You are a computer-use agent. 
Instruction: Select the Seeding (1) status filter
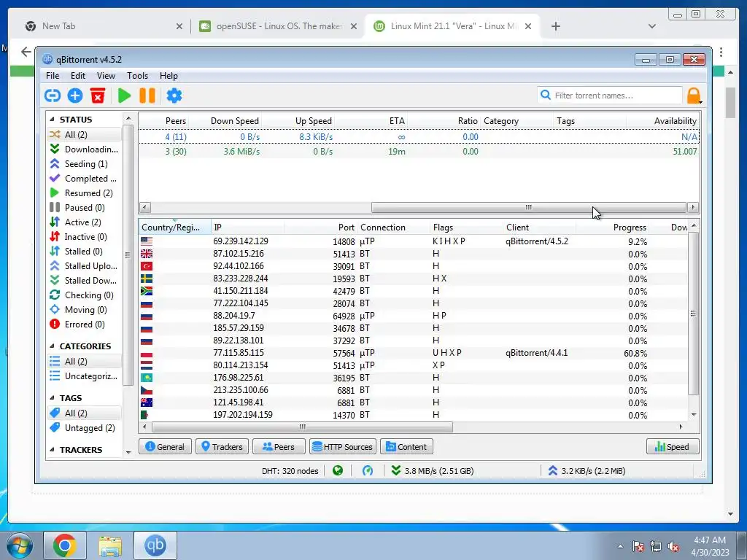(85, 164)
